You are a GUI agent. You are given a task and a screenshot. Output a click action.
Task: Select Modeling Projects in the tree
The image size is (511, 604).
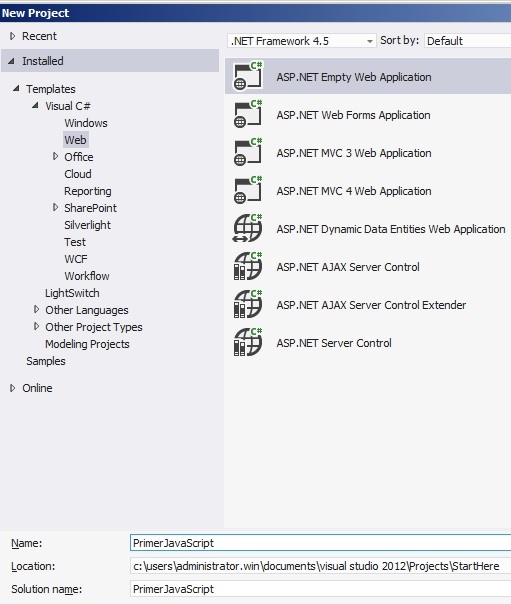87,344
